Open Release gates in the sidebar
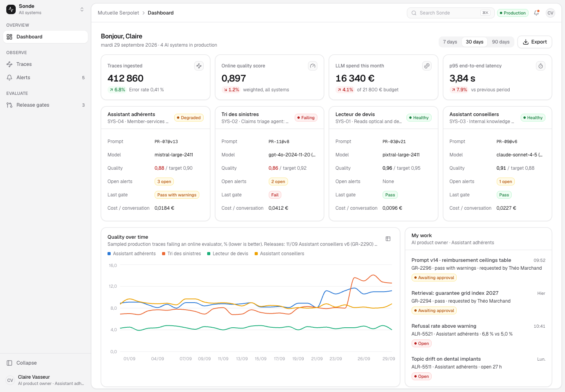The width and height of the screenshot is (565, 392). tap(46, 105)
